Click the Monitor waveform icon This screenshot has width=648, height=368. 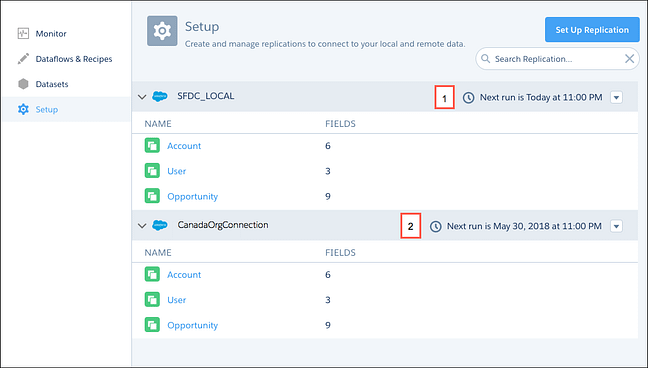23,33
